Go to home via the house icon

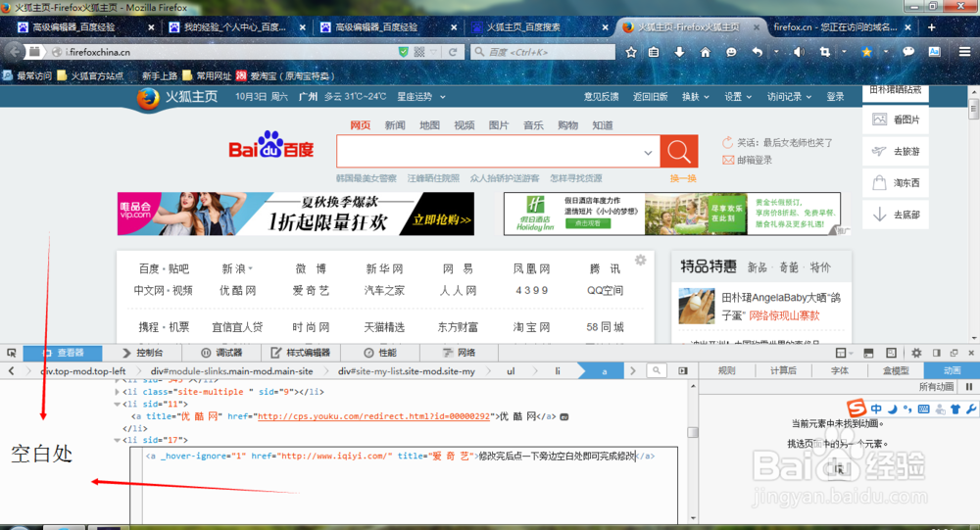click(705, 52)
